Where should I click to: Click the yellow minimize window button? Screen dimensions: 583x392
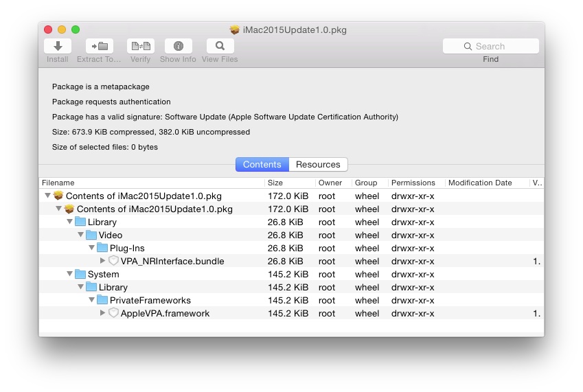pyautogui.click(x=62, y=30)
